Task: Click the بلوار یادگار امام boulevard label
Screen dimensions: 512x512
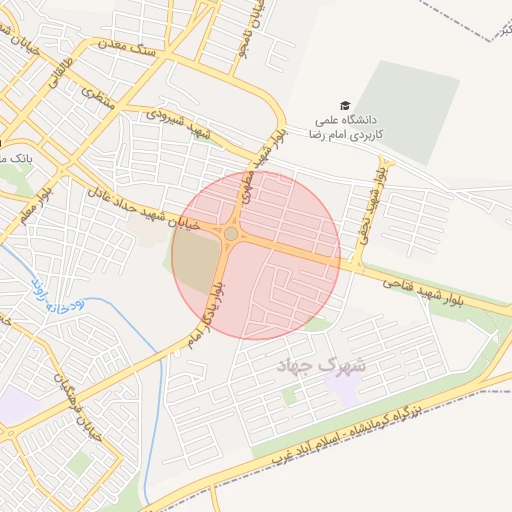Action: [206, 316]
